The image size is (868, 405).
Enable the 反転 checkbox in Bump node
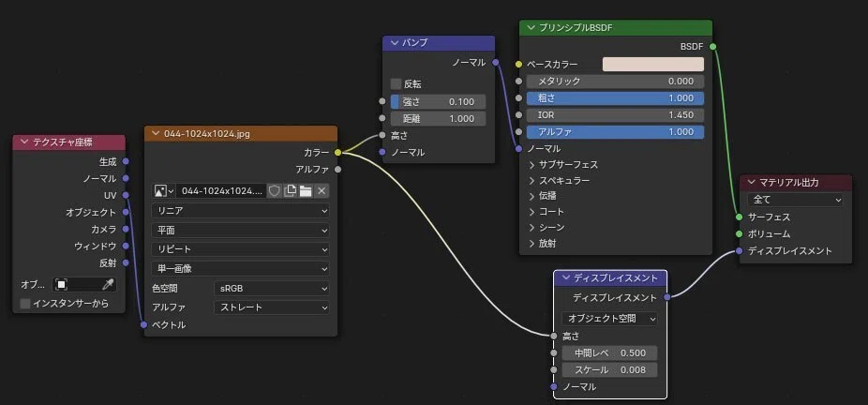tap(396, 84)
